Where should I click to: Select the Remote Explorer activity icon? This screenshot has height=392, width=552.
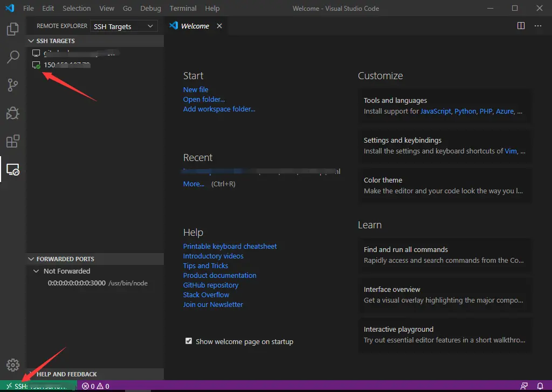click(x=13, y=170)
